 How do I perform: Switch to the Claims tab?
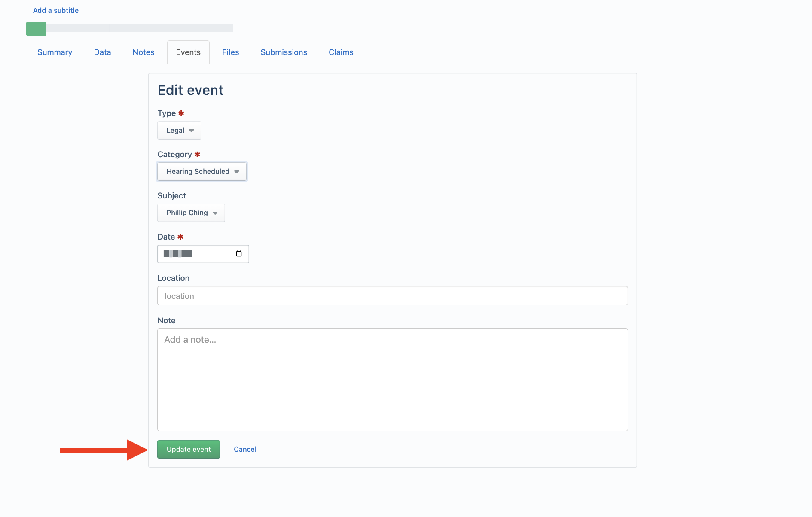[x=341, y=52]
